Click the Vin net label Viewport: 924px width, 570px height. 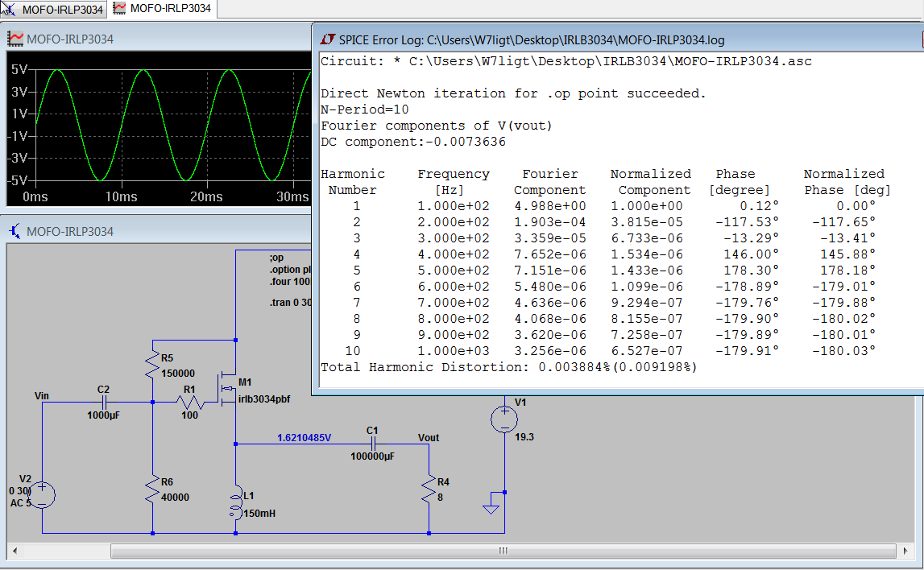click(x=41, y=396)
